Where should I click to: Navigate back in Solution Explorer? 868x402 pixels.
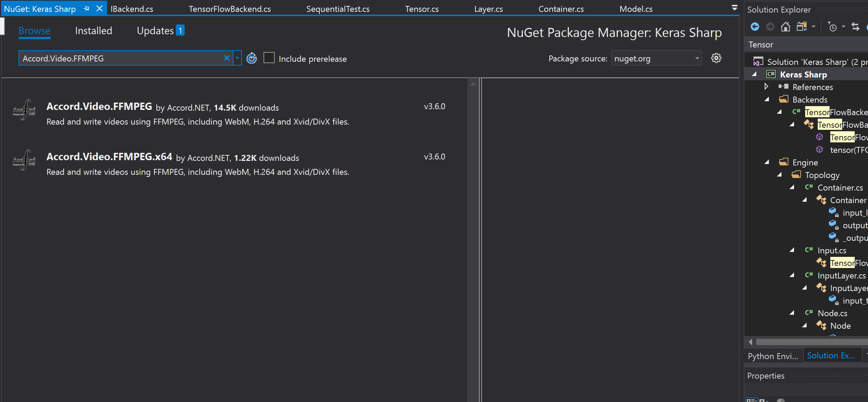(x=755, y=27)
